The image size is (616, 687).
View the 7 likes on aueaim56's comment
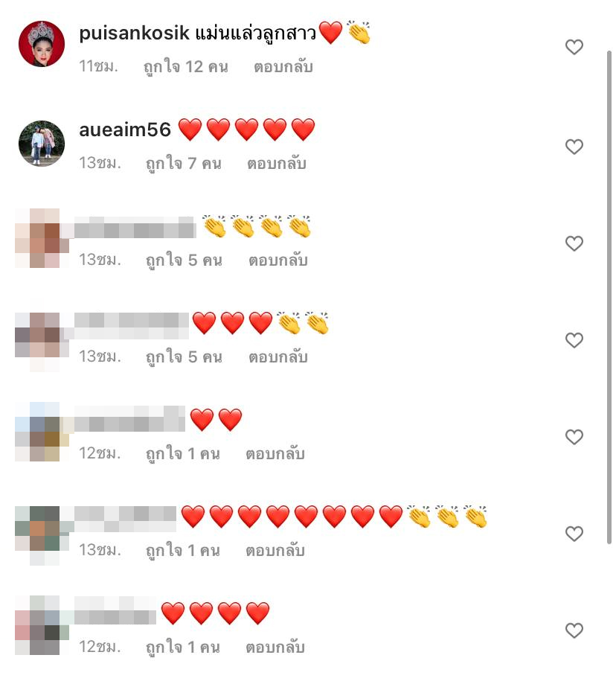(184, 164)
